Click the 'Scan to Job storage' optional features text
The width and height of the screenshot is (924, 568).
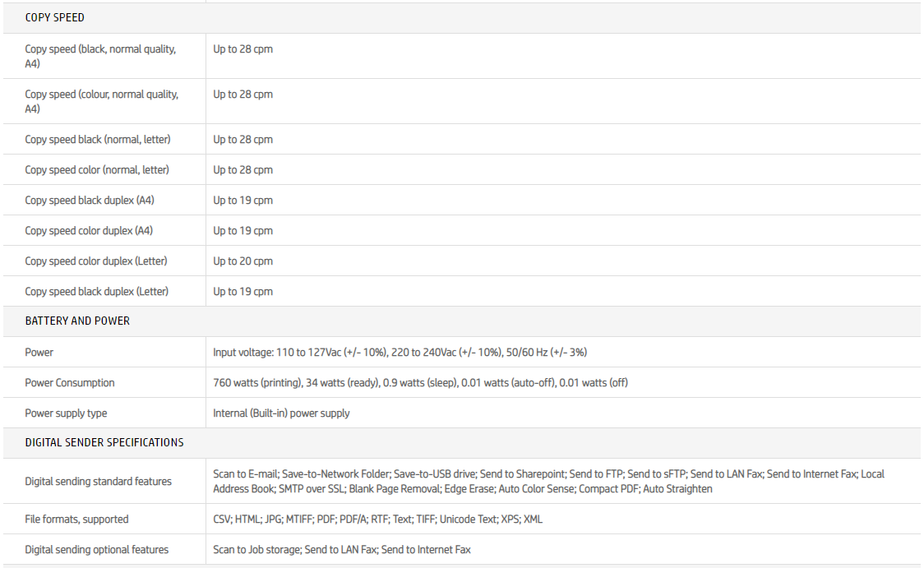(x=256, y=549)
